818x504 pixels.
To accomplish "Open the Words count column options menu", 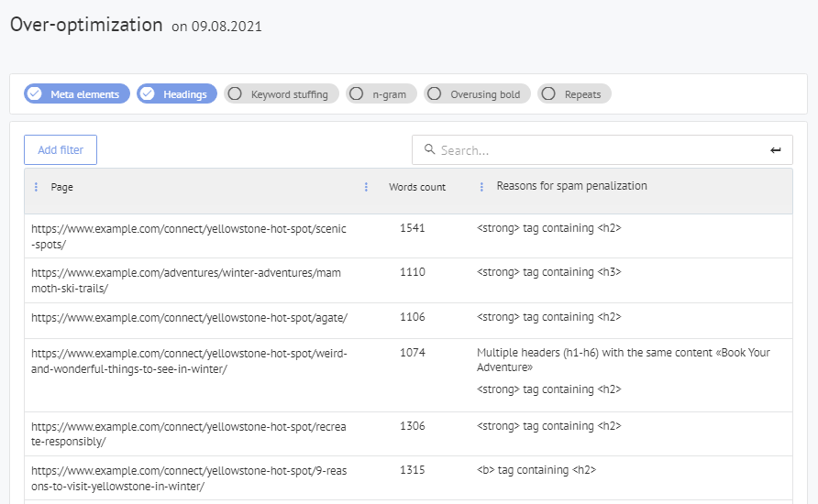I will (x=366, y=187).
